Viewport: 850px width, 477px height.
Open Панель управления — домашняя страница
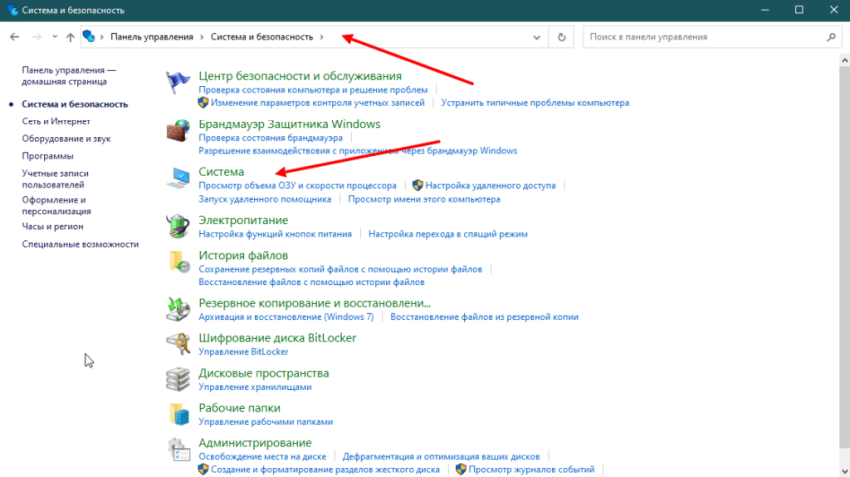69,75
